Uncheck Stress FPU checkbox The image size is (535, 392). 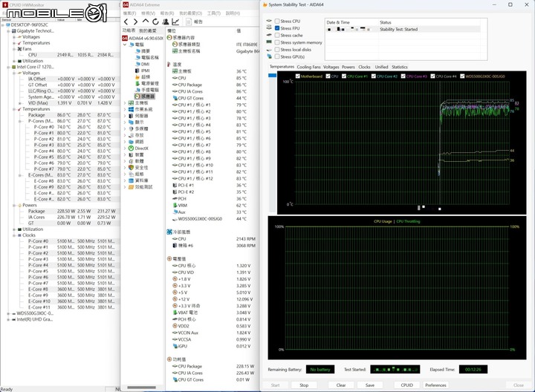point(277,28)
